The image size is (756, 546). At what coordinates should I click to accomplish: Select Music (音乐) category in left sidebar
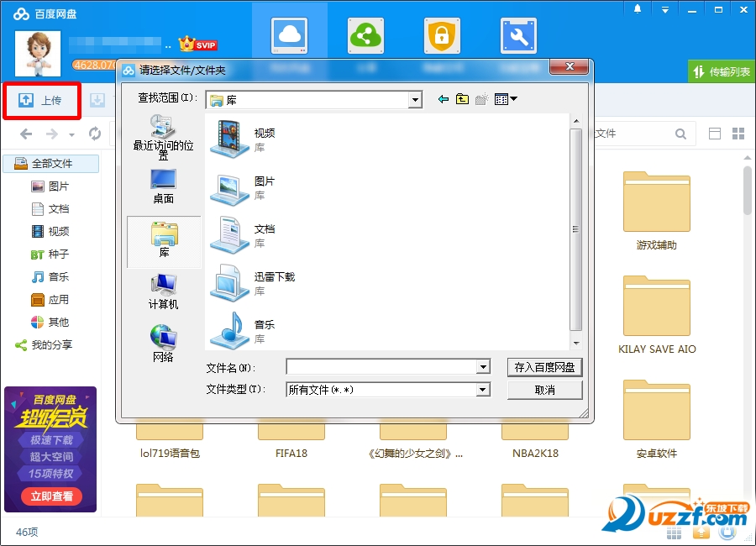pos(50,277)
